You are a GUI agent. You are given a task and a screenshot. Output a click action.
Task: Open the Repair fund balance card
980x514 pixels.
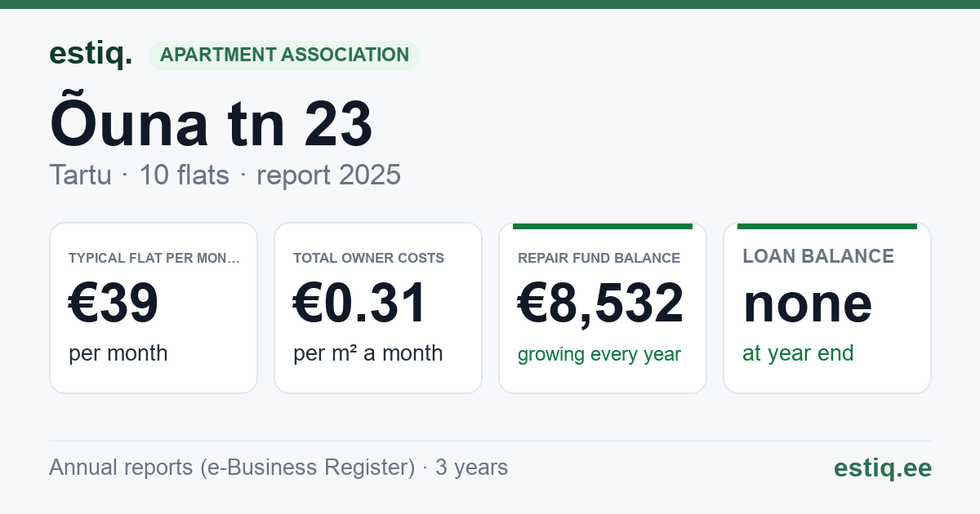603,308
